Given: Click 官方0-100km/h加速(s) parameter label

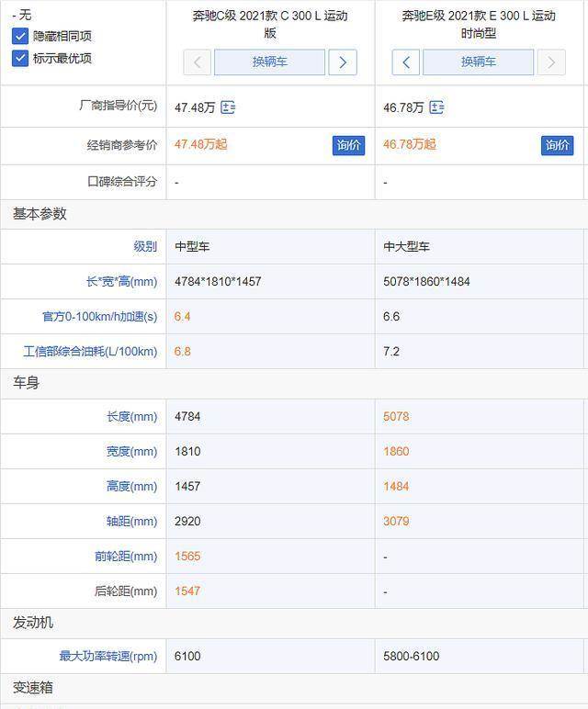Looking at the screenshot, I should [99, 317].
